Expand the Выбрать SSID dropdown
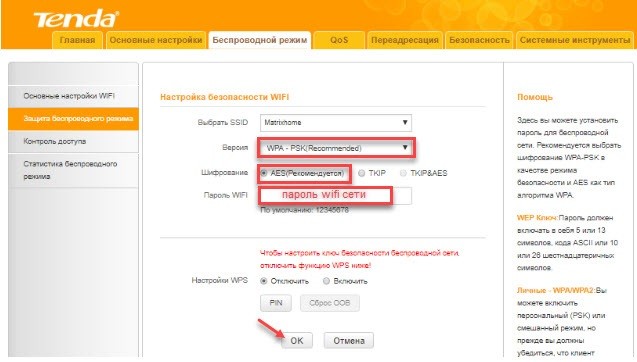637x362 pixels. click(336, 123)
